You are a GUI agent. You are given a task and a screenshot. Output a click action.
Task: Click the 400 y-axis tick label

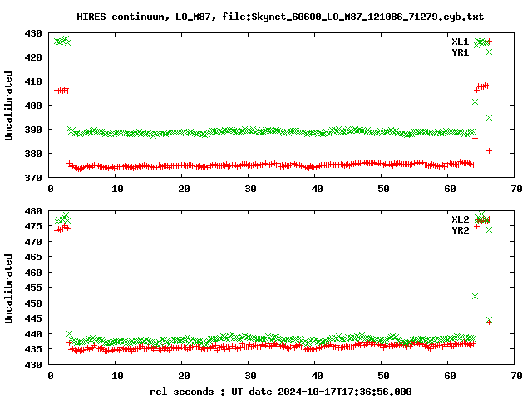click(33, 106)
